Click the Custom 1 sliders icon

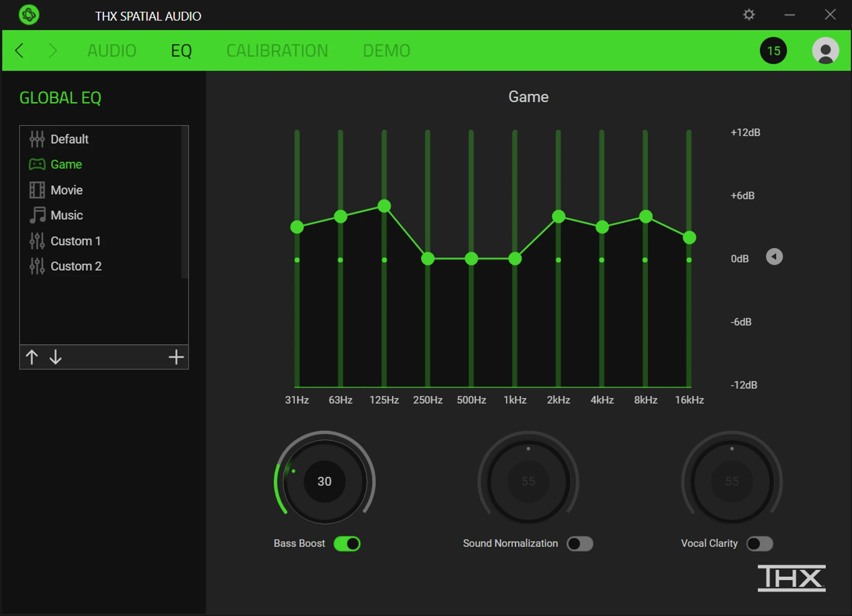click(37, 241)
